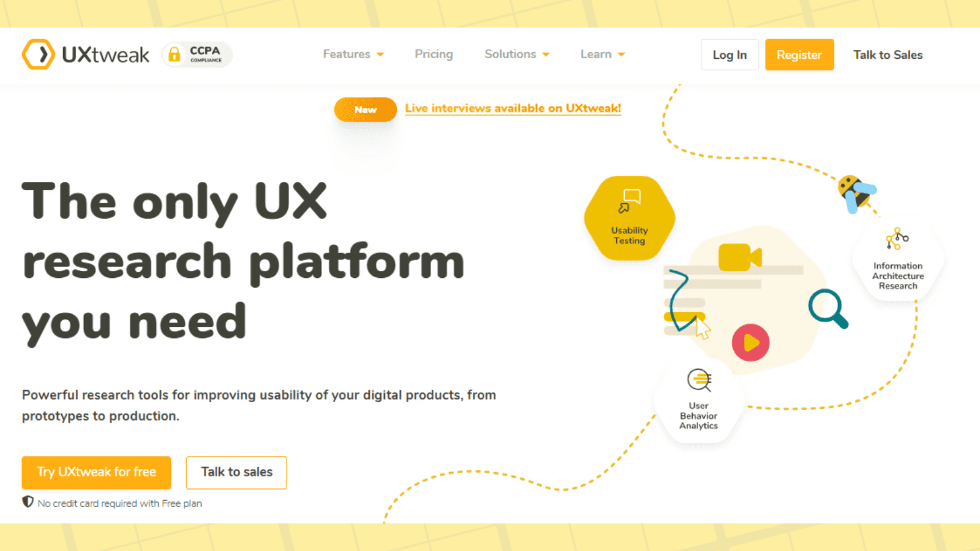Image resolution: width=980 pixels, height=551 pixels.
Task: Click the New badge pill
Action: pyautogui.click(x=366, y=110)
